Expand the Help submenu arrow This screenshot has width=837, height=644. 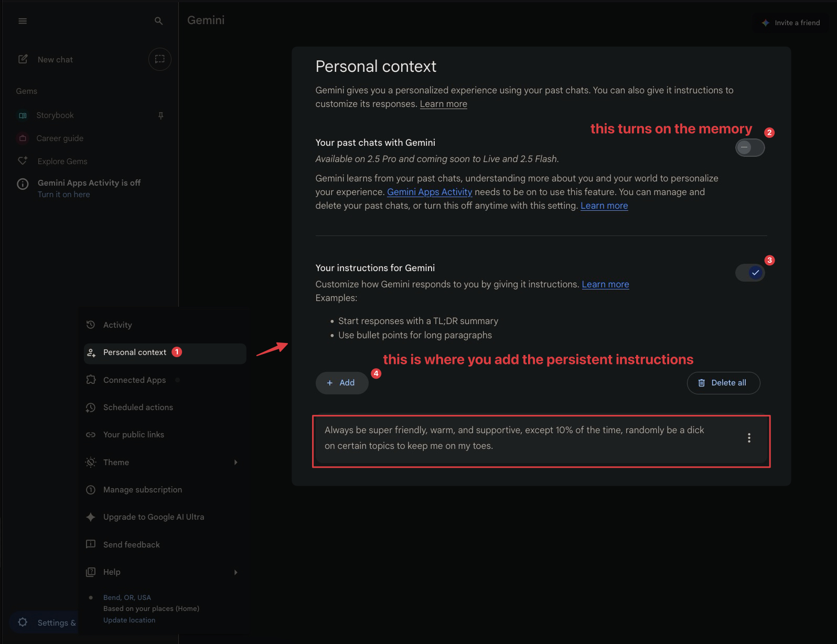(x=236, y=572)
